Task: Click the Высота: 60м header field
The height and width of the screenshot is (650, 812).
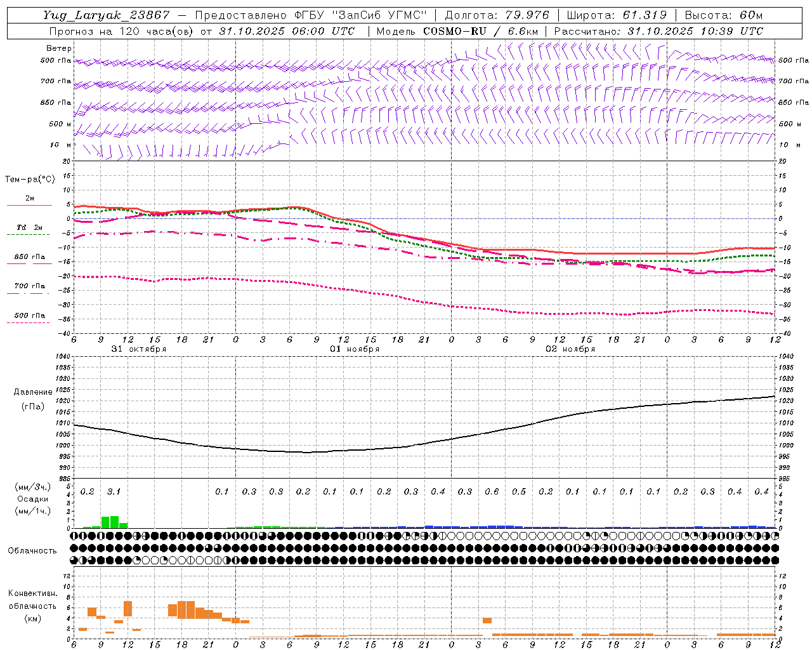Action: pyautogui.click(x=724, y=15)
